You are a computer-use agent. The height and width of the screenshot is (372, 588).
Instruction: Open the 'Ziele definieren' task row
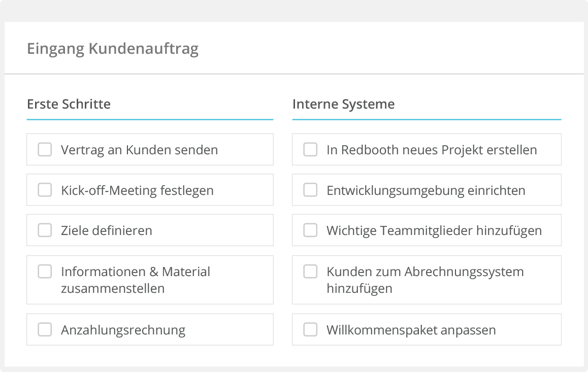click(150, 230)
